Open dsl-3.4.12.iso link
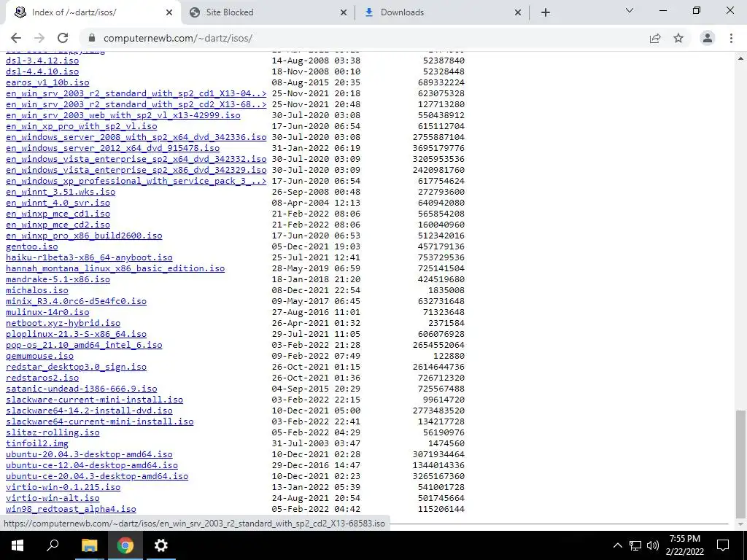The width and height of the screenshot is (747, 560). 42,61
